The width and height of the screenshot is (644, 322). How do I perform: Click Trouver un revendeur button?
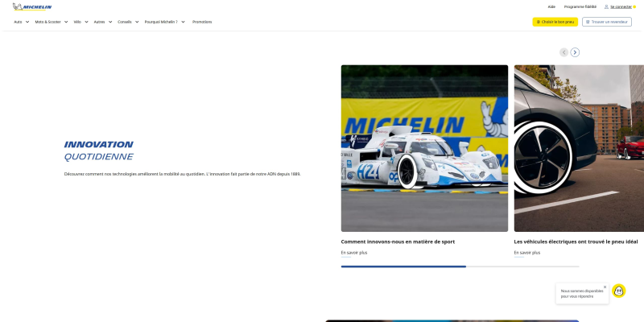[607, 22]
